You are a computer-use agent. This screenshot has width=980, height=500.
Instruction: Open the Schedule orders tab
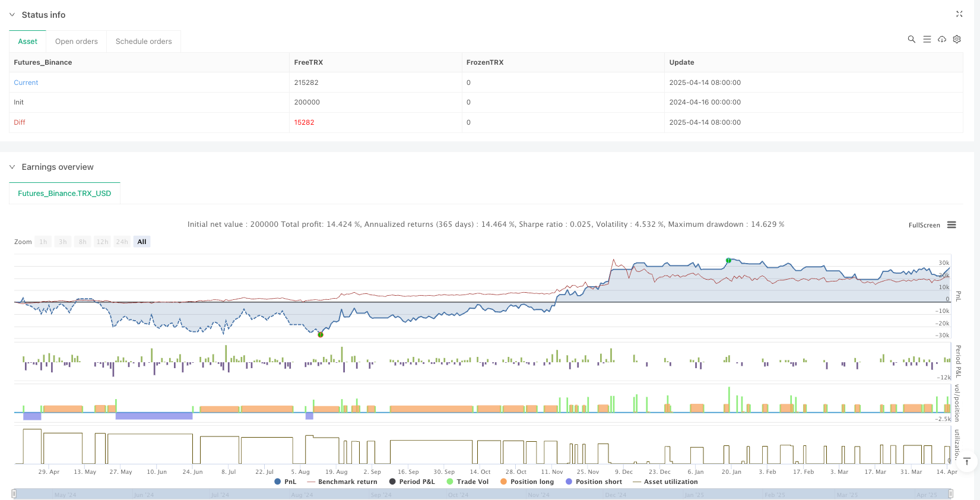click(144, 42)
